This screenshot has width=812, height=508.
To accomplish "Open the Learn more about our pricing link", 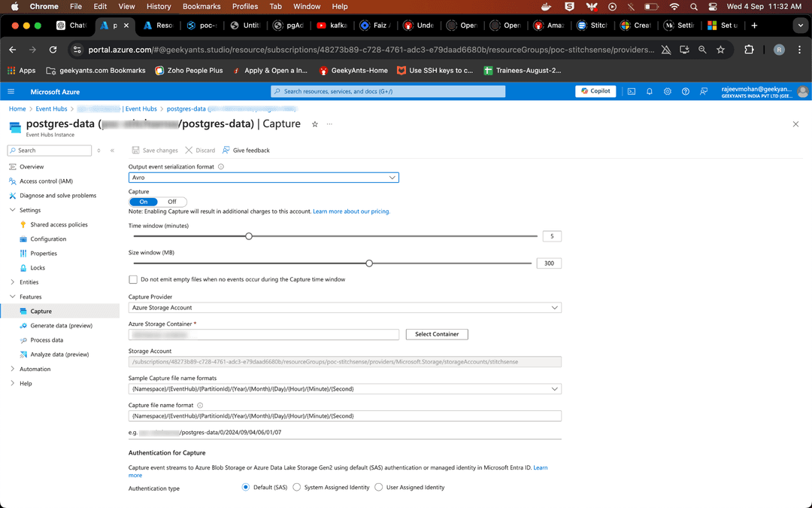I will click(350, 211).
